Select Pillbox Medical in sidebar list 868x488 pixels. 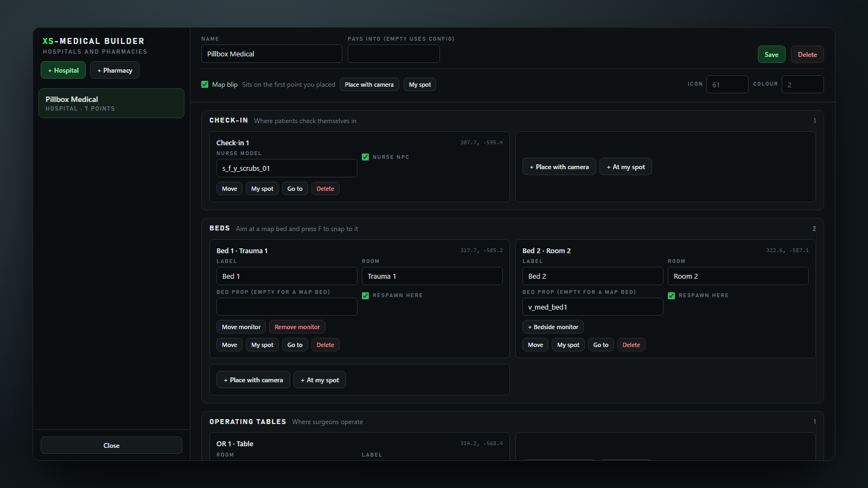pyautogui.click(x=111, y=103)
